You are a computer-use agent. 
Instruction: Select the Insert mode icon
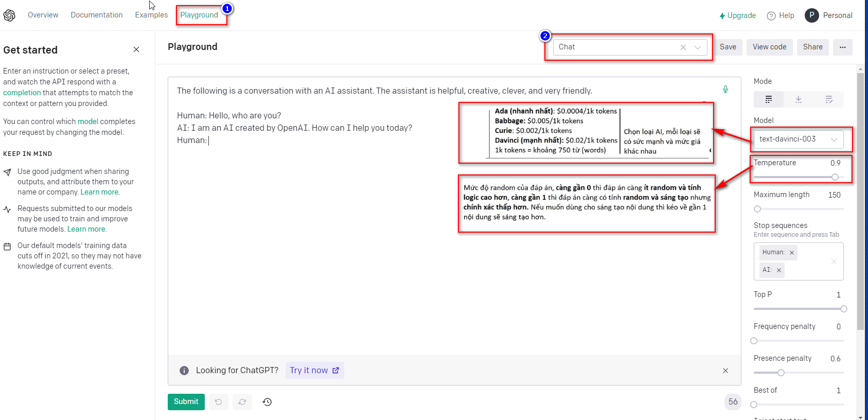tap(799, 99)
